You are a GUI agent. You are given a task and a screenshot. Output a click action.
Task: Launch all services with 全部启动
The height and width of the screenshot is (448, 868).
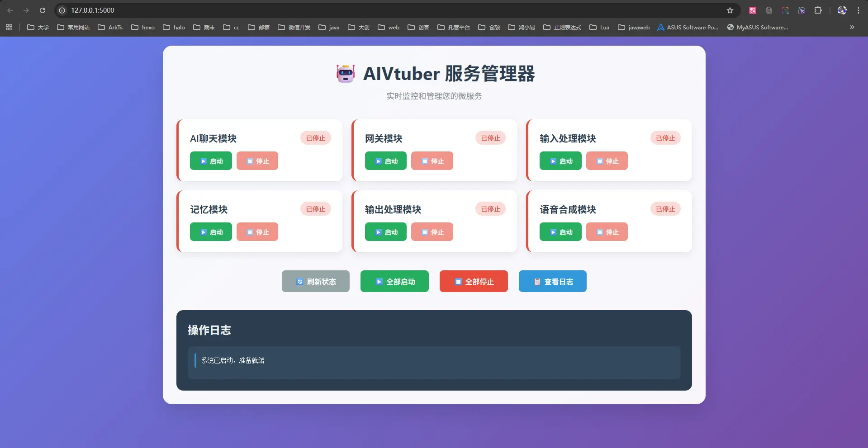394,281
